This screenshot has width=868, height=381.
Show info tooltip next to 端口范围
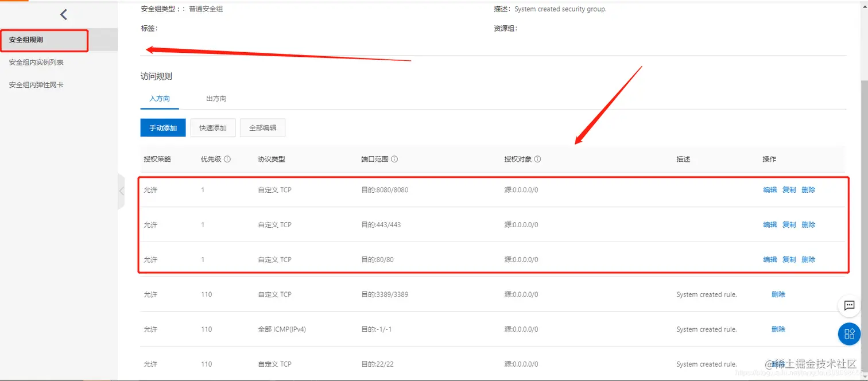pyautogui.click(x=394, y=159)
